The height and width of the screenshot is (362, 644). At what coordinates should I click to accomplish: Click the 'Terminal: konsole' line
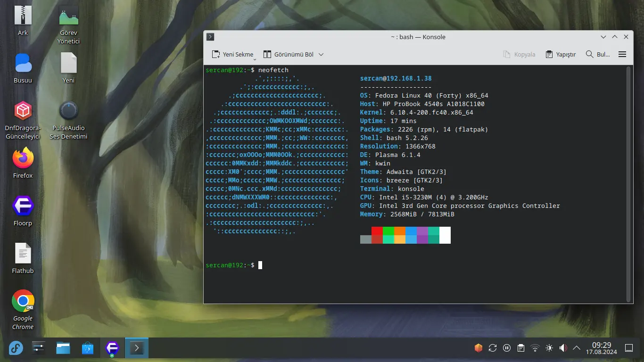pos(392,189)
